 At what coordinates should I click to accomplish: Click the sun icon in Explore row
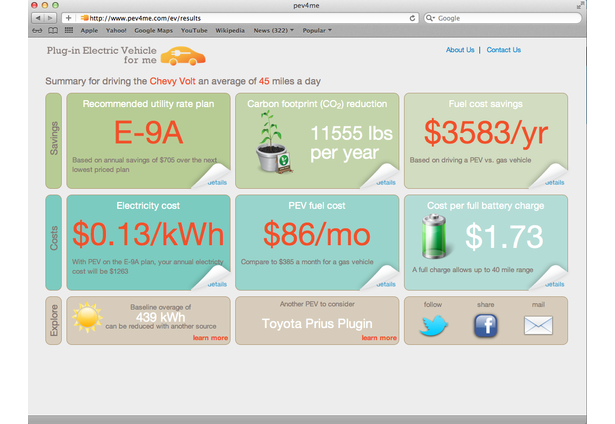tap(87, 317)
